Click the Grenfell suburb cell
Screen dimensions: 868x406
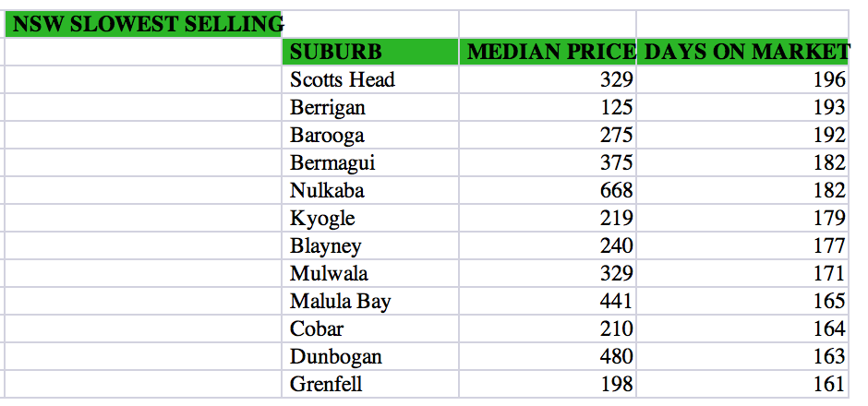[370, 384]
